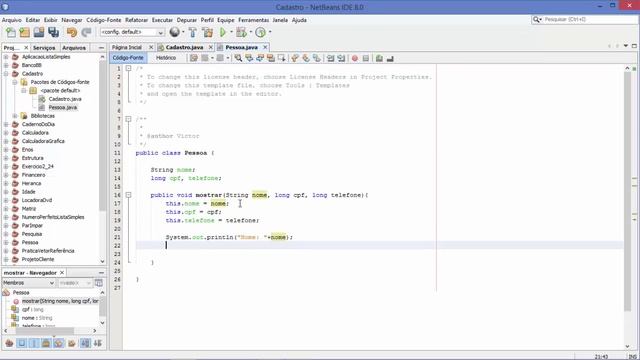This screenshot has height=360, width=640.
Task: Minimize the Projects panel
Action: [x=101, y=48]
